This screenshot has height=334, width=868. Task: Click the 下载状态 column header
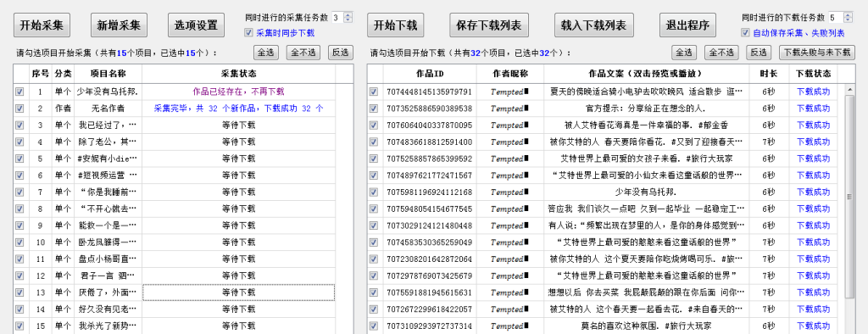(x=813, y=74)
